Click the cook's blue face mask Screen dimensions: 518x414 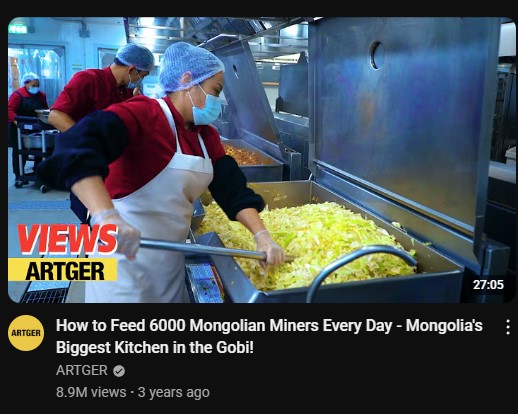206,107
